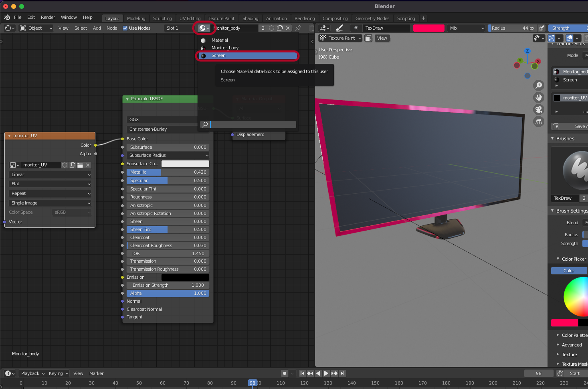Collapse the Principled BSDF node
Screen dimensions: 588x389
pos(127,99)
